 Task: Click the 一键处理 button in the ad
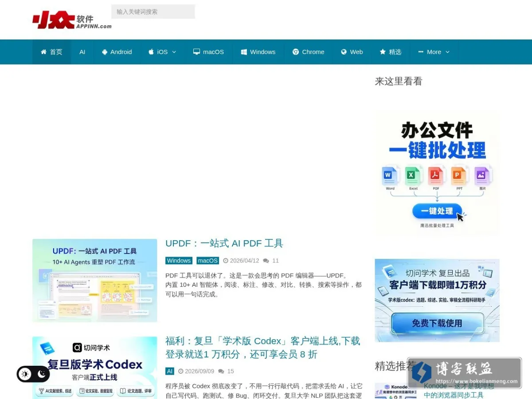tap(437, 211)
